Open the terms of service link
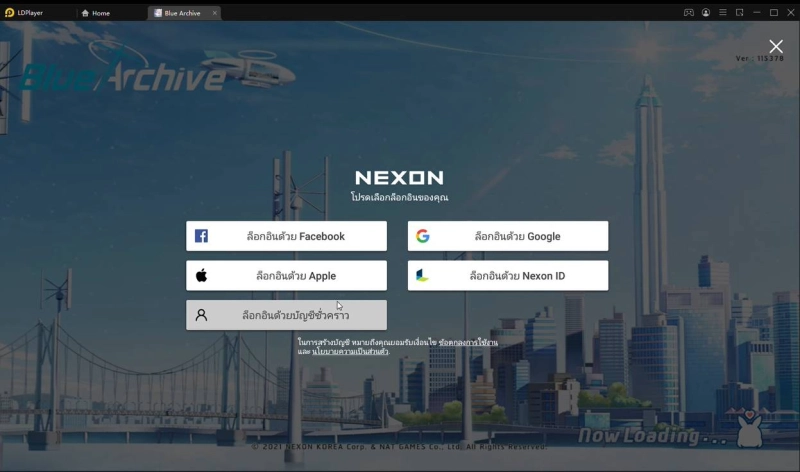Screen dimensions: 800x472 tap(468, 342)
